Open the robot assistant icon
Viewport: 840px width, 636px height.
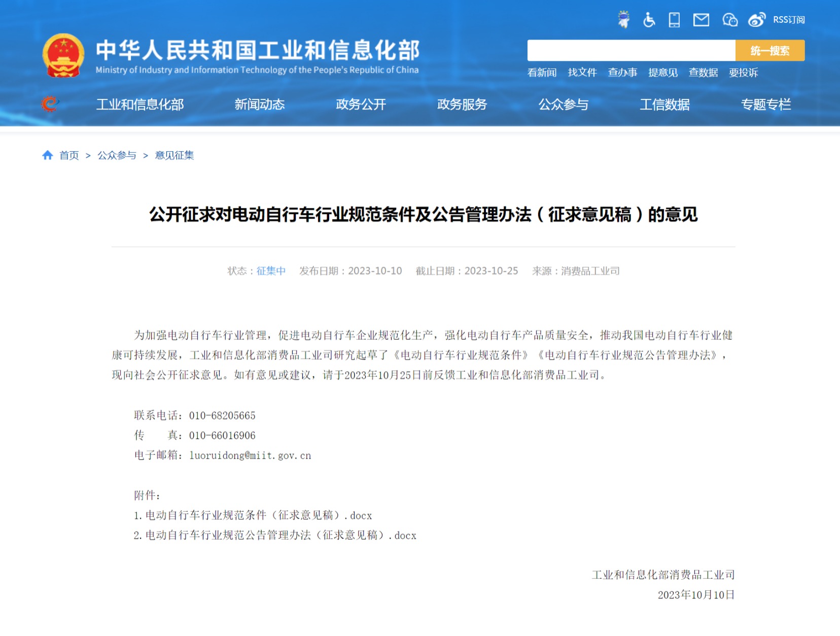(623, 20)
